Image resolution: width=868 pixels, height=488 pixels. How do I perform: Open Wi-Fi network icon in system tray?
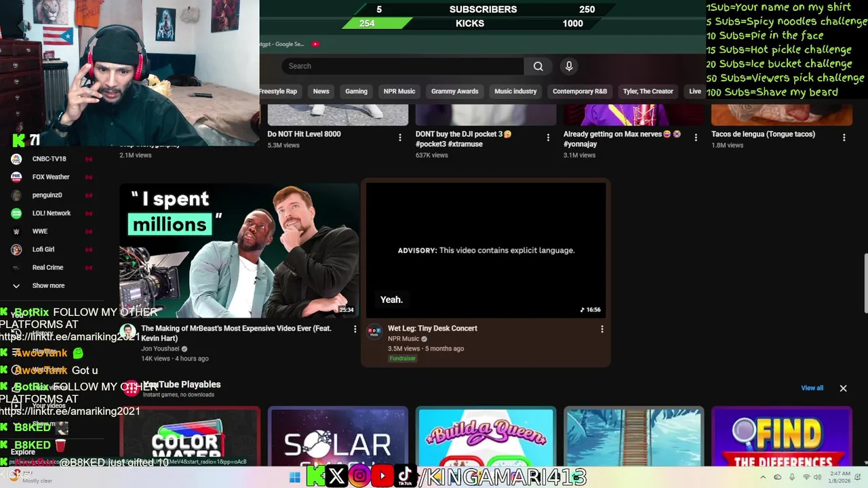806,477
